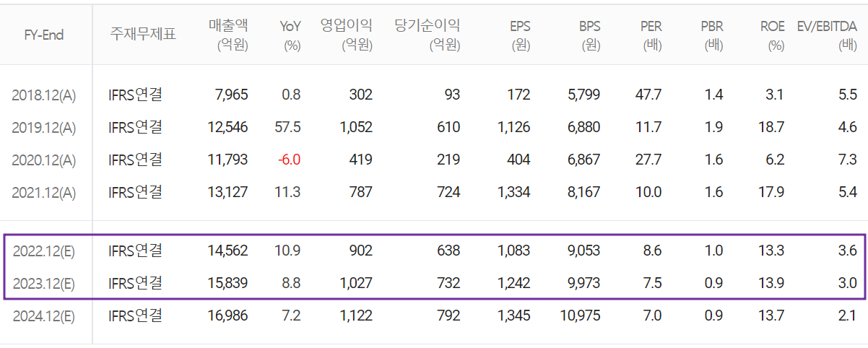The height and width of the screenshot is (348, 868).
Task: Click EPS value 1,345
Action: point(514,316)
